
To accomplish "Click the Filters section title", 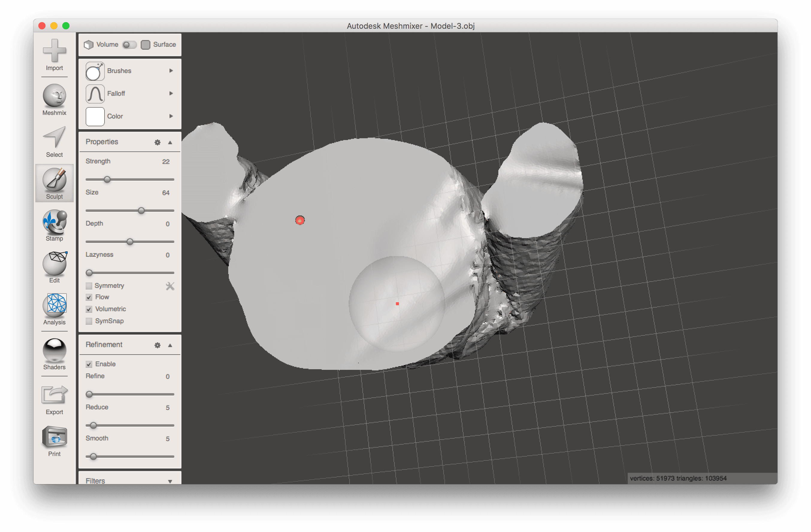I will click(96, 481).
